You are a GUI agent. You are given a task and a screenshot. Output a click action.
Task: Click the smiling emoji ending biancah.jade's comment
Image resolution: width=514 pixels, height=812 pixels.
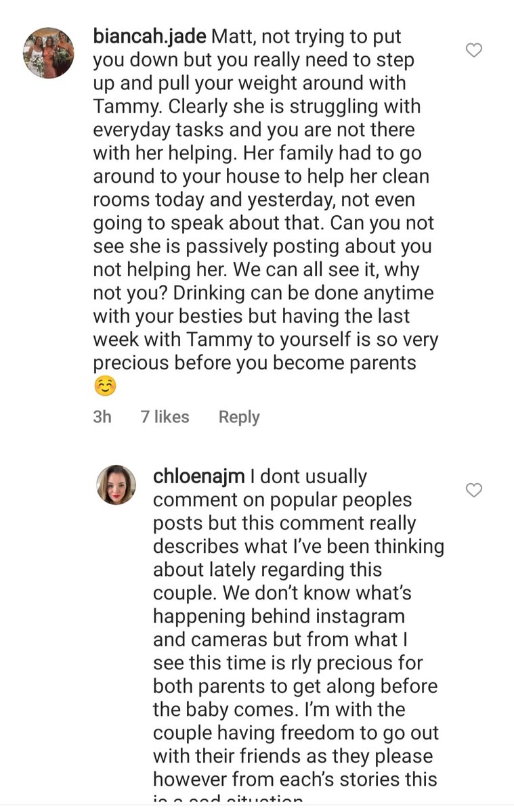click(105, 386)
